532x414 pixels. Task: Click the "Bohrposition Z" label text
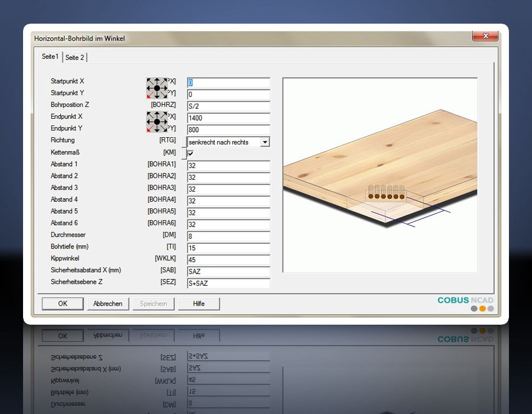pos(70,105)
